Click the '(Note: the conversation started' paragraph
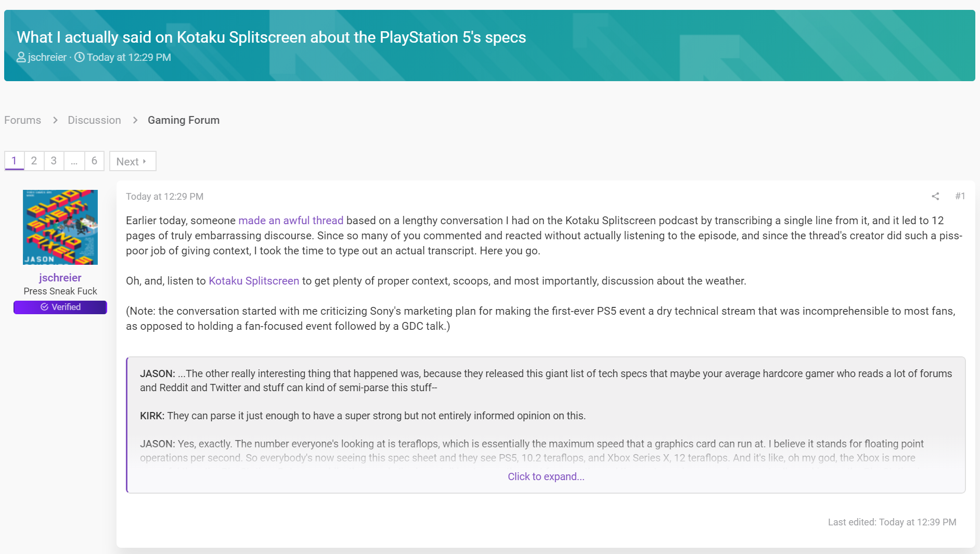Image resolution: width=980 pixels, height=554 pixels. [540, 318]
